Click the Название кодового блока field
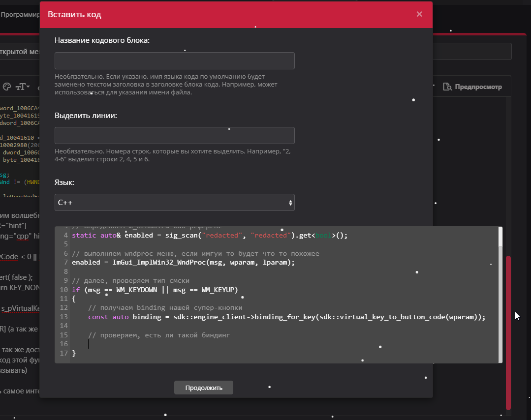 (x=174, y=61)
